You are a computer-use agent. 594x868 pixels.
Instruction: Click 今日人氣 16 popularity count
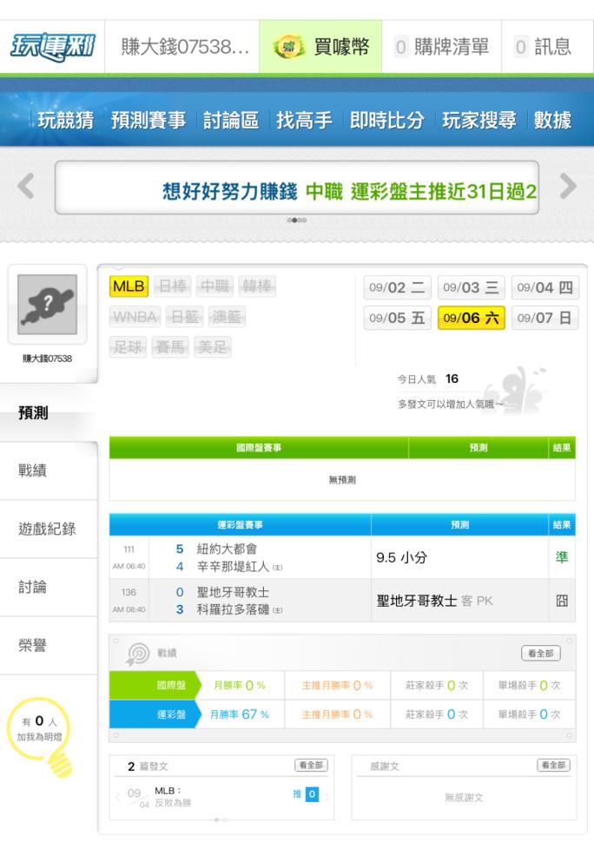coord(427,379)
